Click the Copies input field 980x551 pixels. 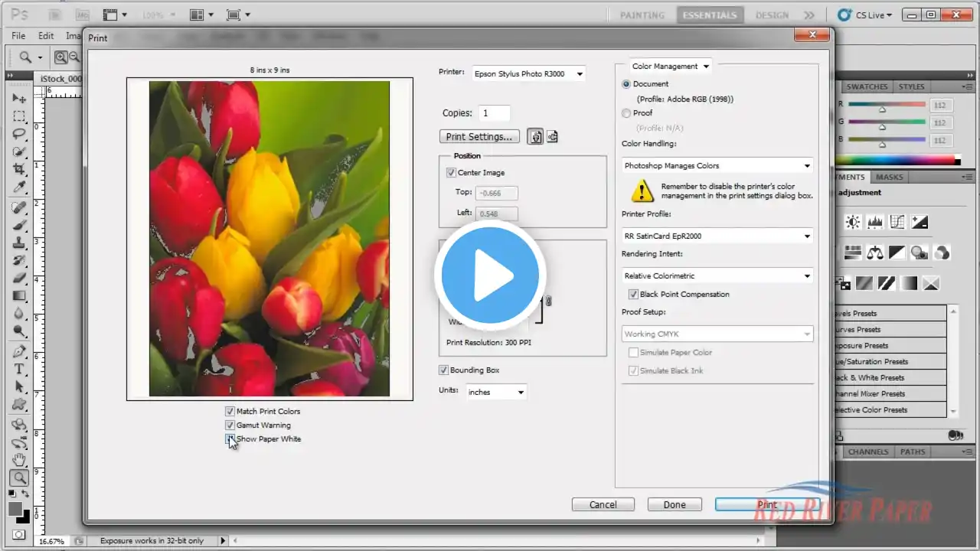[495, 113]
